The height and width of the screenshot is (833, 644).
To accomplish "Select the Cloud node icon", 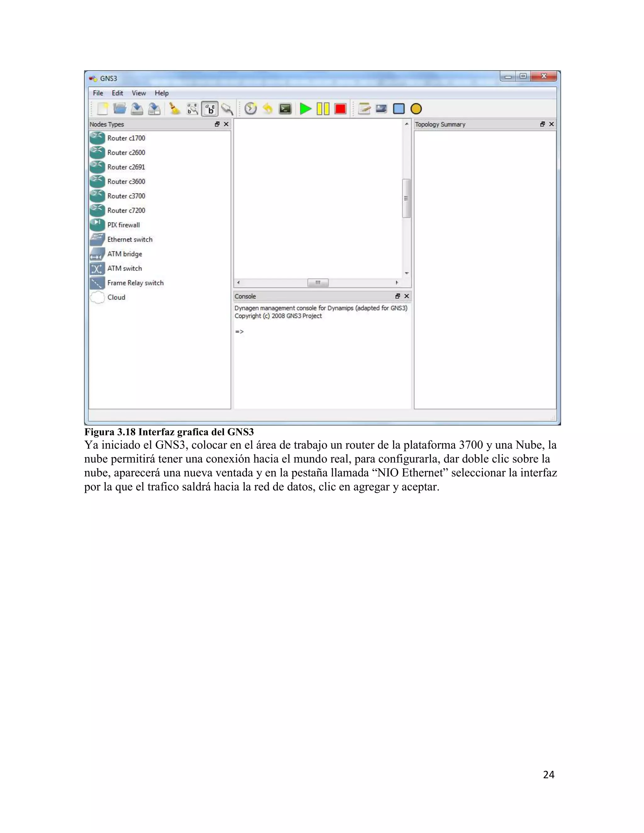I will 97,297.
